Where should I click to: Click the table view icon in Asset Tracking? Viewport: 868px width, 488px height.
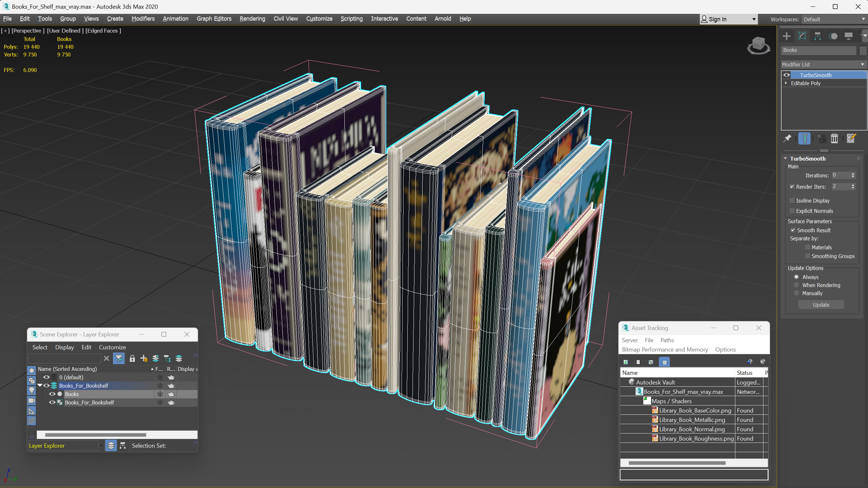click(x=665, y=362)
